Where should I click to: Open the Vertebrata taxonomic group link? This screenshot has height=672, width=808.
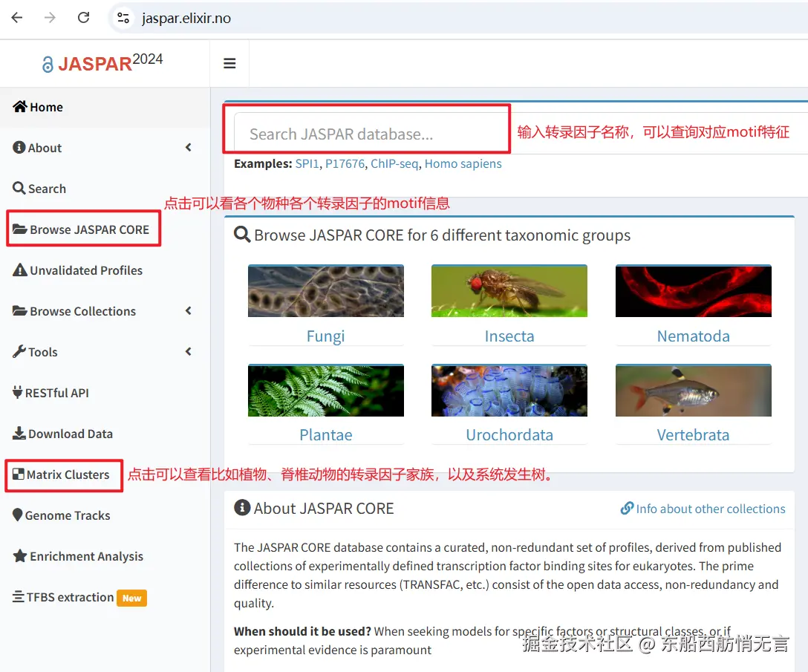pyautogui.click(x=693, y=435)
